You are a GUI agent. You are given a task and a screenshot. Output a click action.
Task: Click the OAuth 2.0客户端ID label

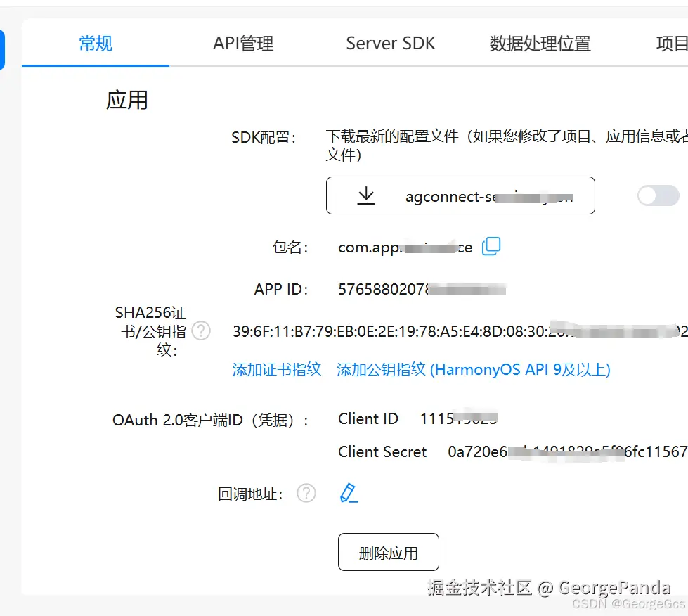210,421
